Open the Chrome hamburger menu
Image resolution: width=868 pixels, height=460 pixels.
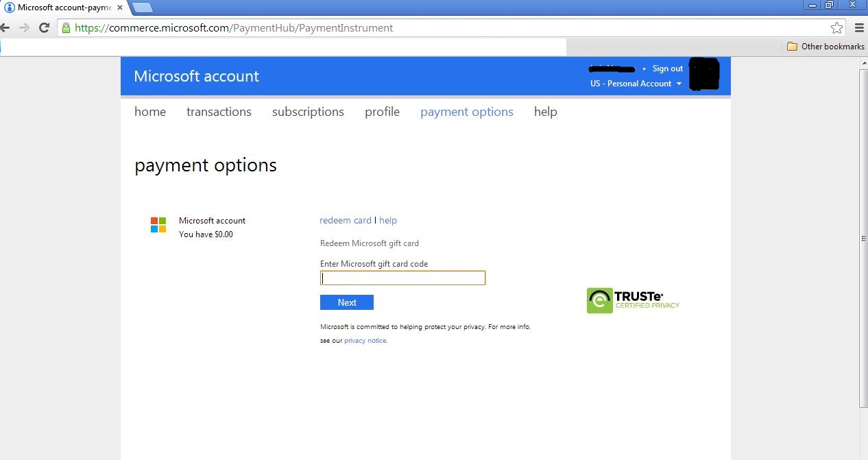tap(859, 28)
